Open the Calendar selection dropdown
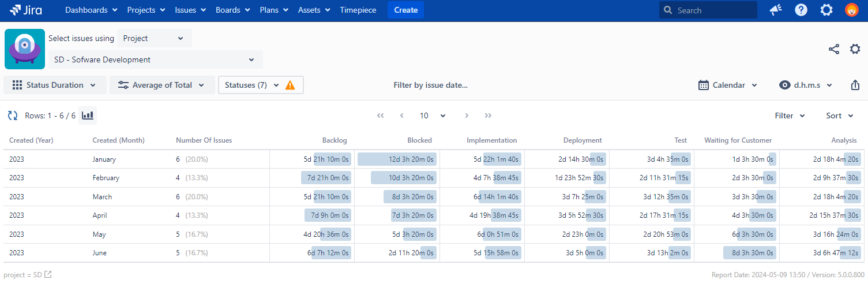This screenshot has height=283, width=868. (x=728, y=85)
